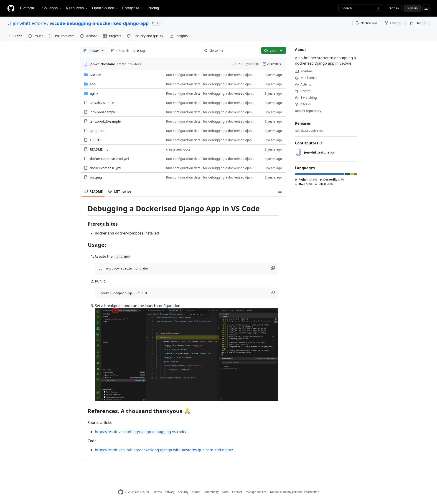Image resolution: width=437 pixels, height=504 pixels.
Task: Click the Sign up button
Action: pyautogui.click(x=412, y=8)
